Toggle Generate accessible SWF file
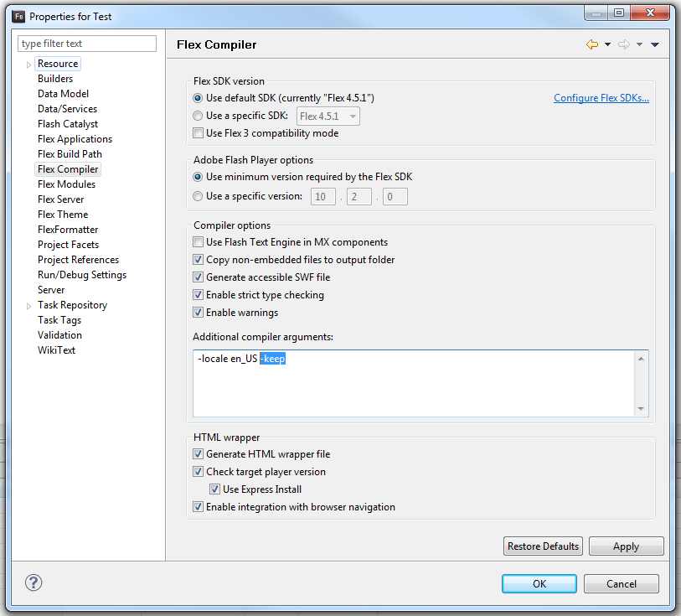The width and height of the screenshot is (681, 616). point(198,277)
